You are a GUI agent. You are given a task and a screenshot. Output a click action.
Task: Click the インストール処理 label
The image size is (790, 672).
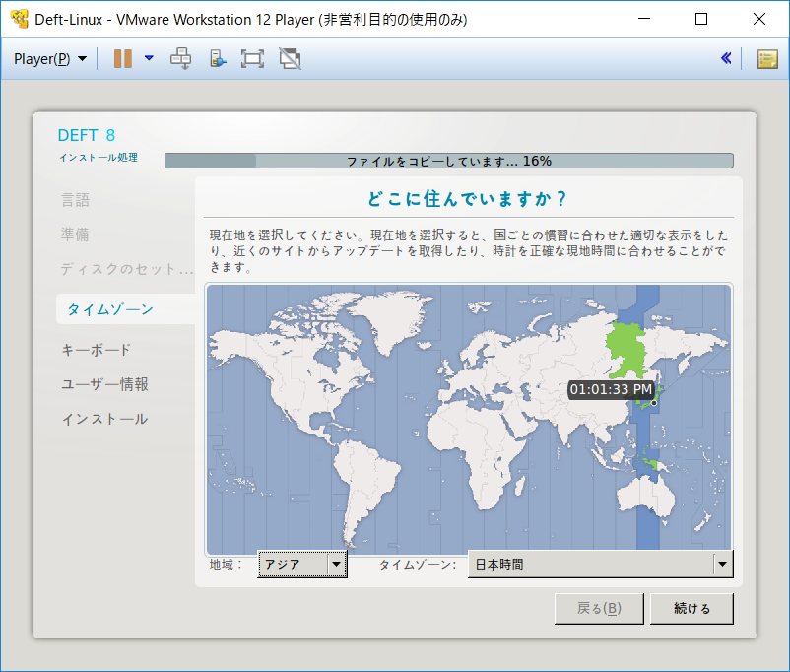click(99, 158)
